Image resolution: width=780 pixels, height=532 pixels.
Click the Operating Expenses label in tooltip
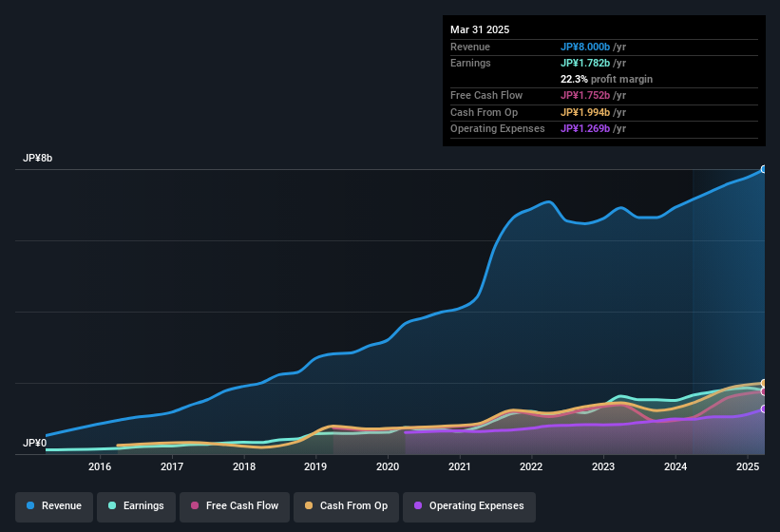(x=498, y=129)
